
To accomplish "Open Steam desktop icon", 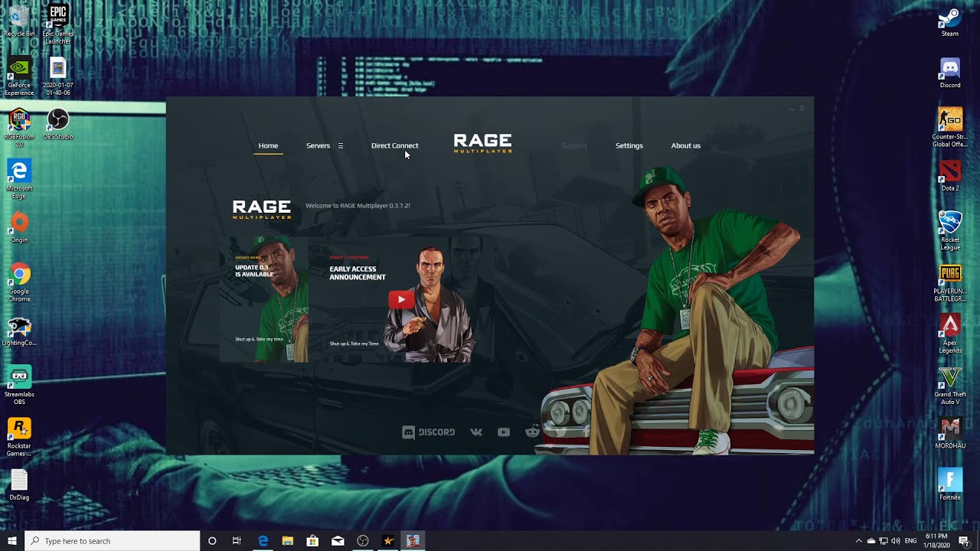I will (x=950, y=21).
